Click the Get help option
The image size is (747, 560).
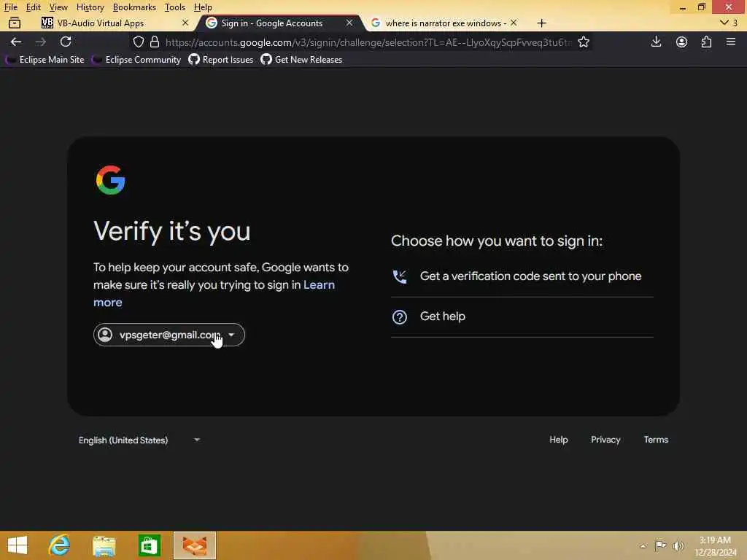click(x=522, y=316)
